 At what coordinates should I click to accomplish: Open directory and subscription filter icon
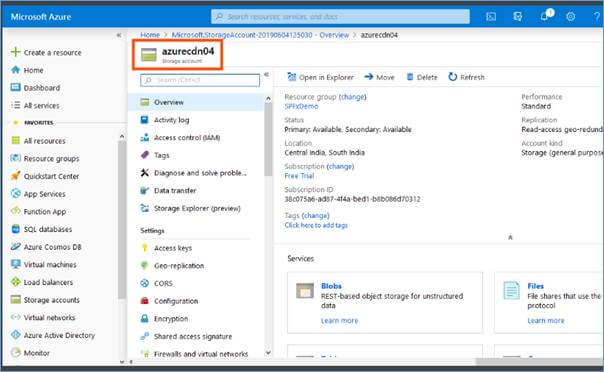coord(517,17)
